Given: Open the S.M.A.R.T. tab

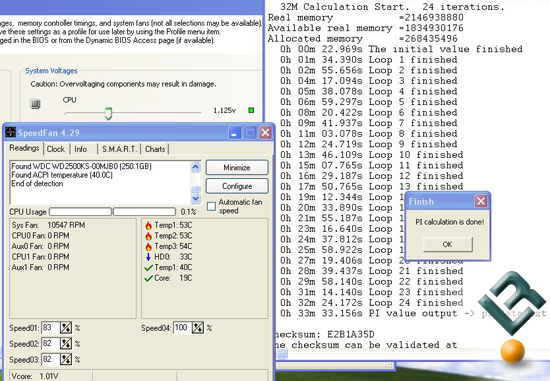Looking at the screenshot, I should (119, 149).
